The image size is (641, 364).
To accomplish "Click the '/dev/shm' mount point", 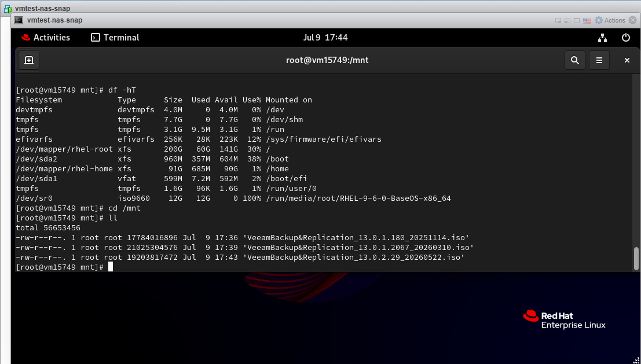I will point(284,120).
